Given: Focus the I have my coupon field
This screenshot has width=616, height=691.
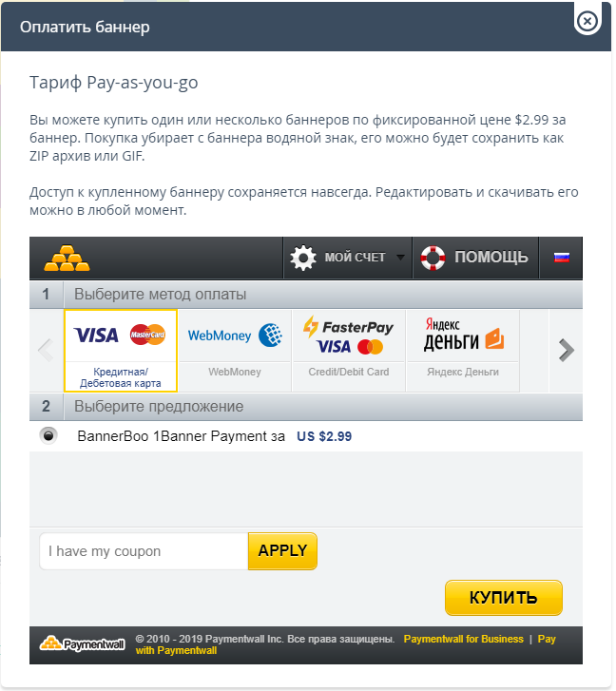Looking at the screenshot, I should point(144,551).
